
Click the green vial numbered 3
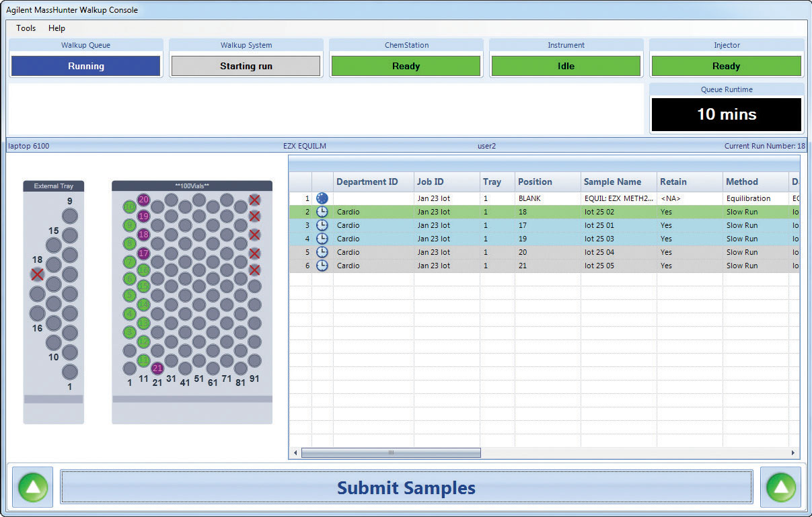tap(129, 332)
